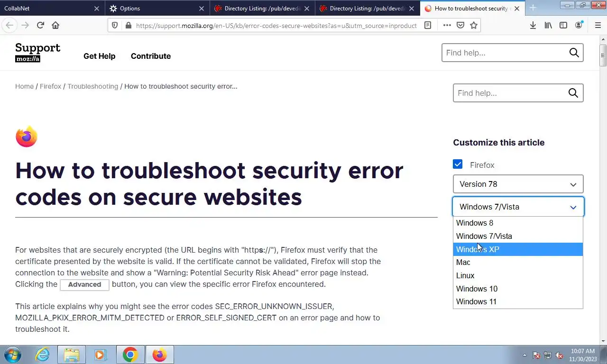Click the page vertical scrollbar thumb

click(603, 55)
